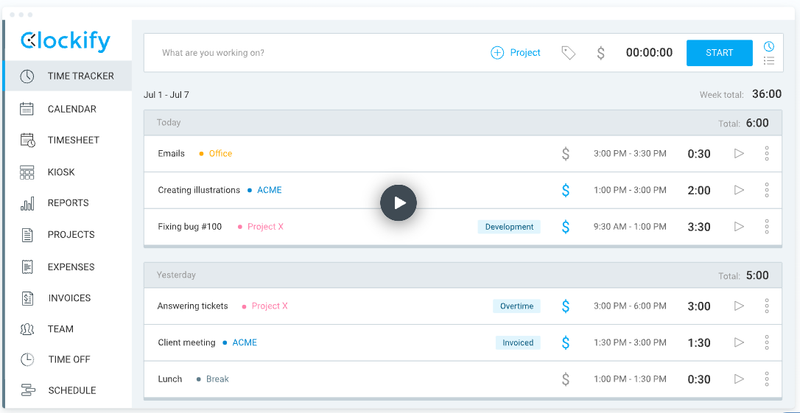Image resolution: width=800 pixels, height=413 pixels.
Task: Toggle billable status for Emails entry
Action: [x=565, y=154]
